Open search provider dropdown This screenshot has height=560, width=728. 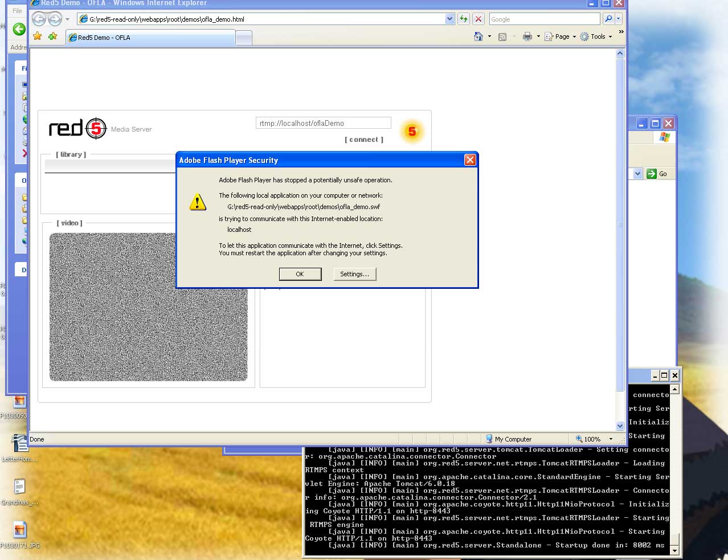click(x=619, y=19)
